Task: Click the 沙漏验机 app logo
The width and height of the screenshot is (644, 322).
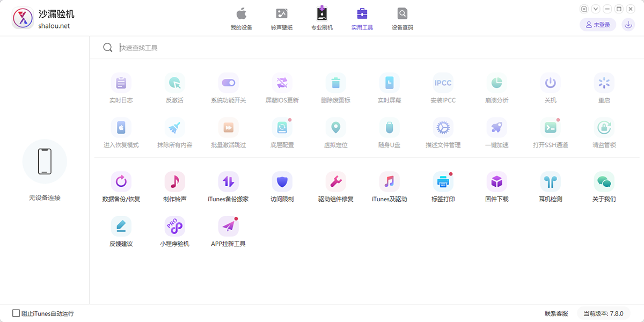Action: point(23,19)
